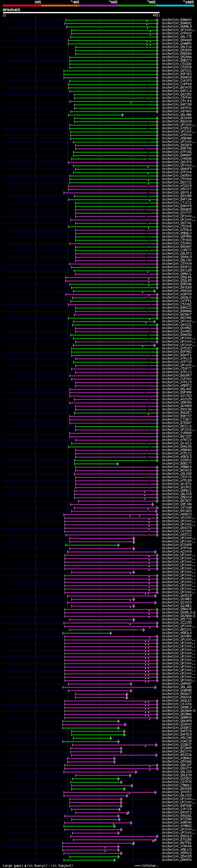Open hit UniRef100_B9NA00
This screenshot has height=868, width=197.
point(177,20)
